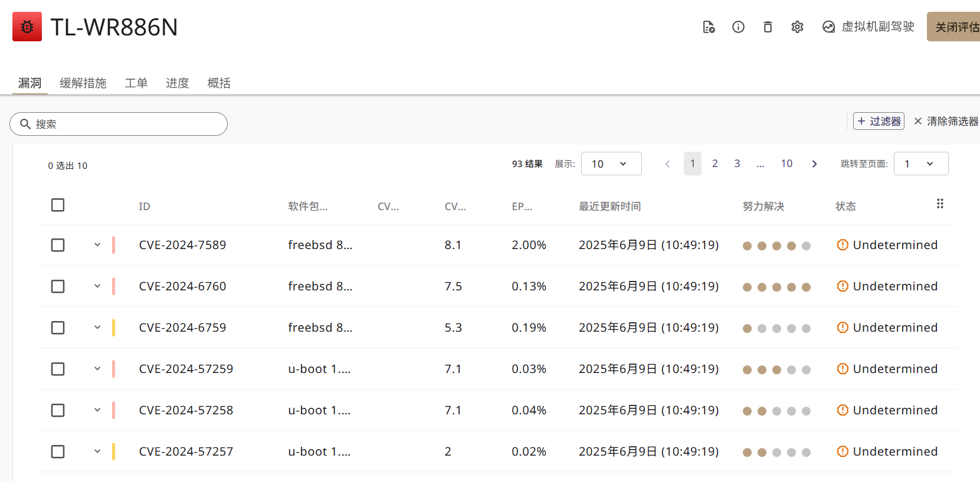The width and height of the screenshot is (980, 481).
Task: Expand the CVE-2024-57259 row chevron
Action: [x=97, y=369]
